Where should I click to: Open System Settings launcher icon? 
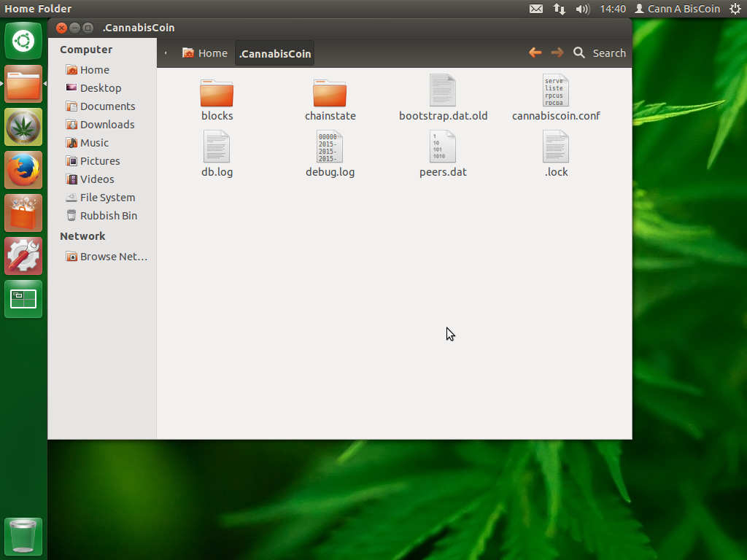point(23,256)
